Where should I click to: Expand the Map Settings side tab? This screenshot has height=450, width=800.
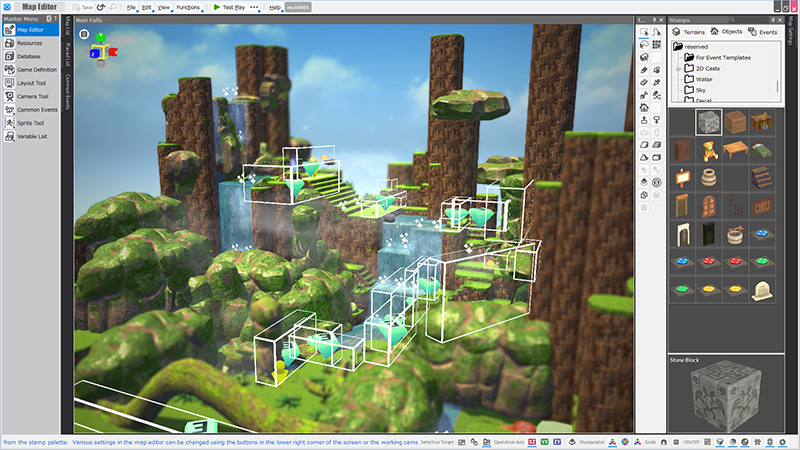792,30
